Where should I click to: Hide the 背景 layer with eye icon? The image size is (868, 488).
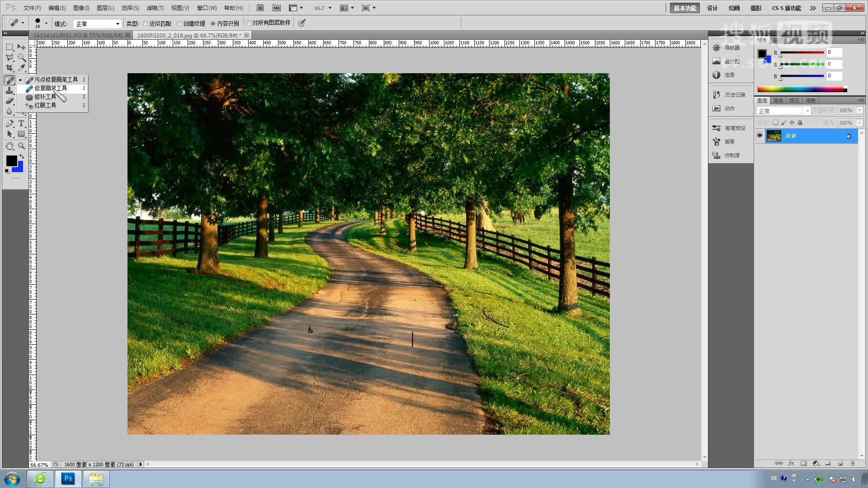pos(759,136)
